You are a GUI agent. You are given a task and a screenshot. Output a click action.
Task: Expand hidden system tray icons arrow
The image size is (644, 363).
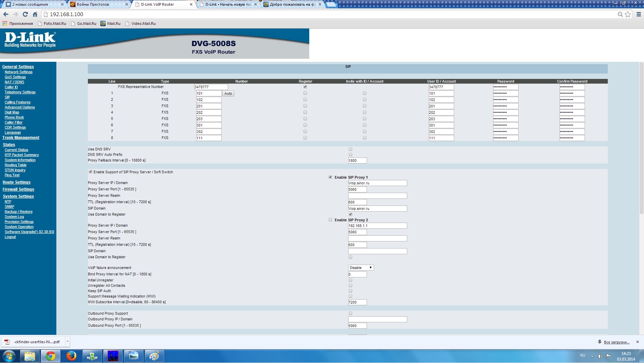(x=592, y=356)
